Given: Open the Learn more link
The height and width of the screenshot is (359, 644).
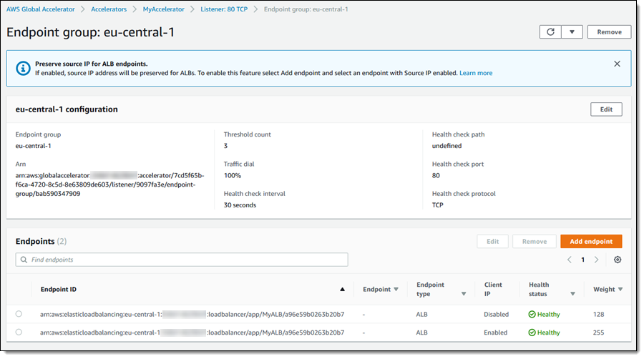Looking at the screenshot, I should [476, 73].
